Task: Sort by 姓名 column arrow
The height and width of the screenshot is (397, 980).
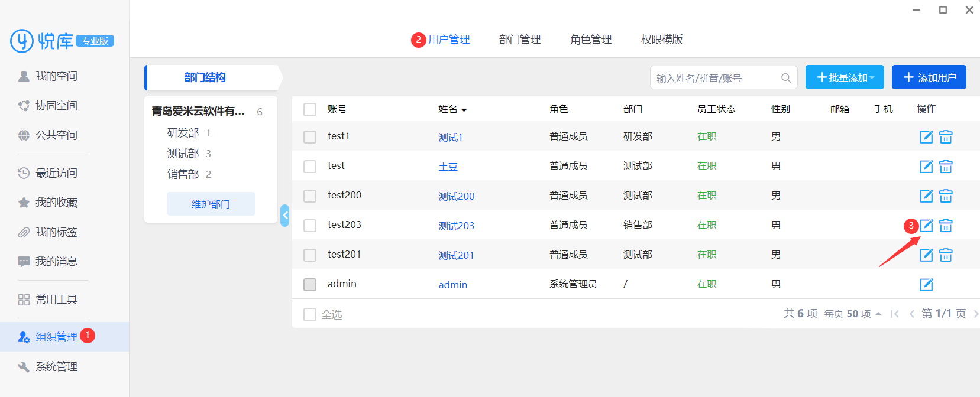Action: (x=464, y=110)
